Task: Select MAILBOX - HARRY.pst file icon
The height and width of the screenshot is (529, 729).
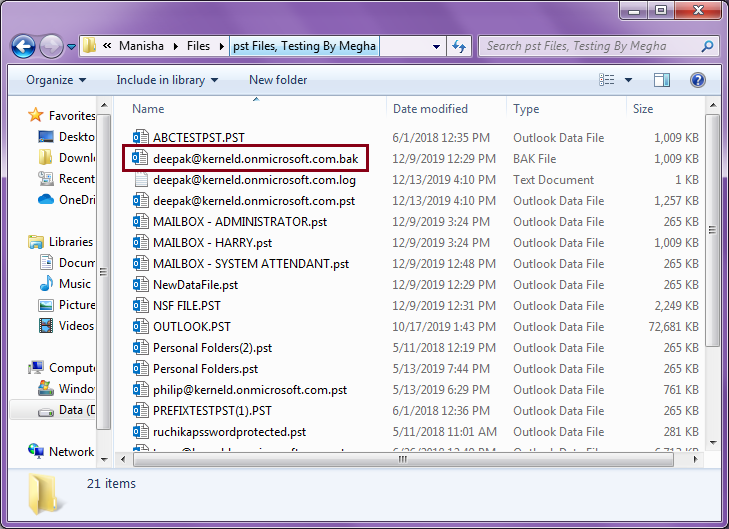Action: 140,242
